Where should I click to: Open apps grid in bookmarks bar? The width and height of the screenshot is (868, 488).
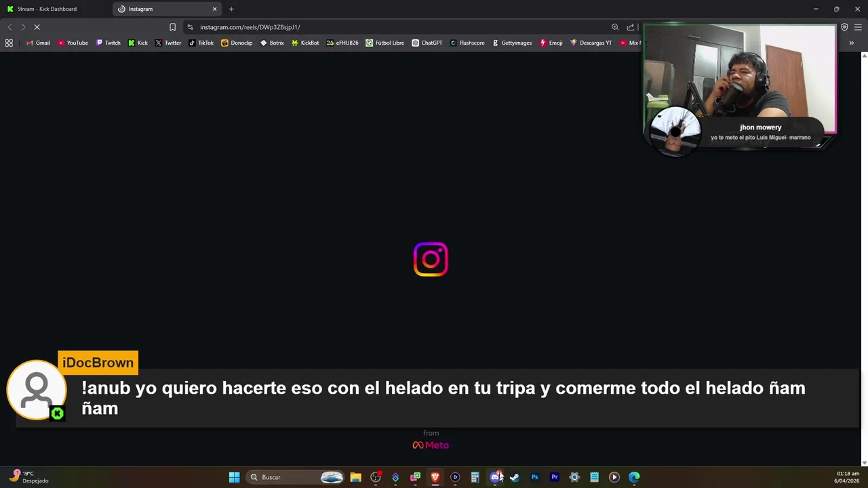coord(9,43)
